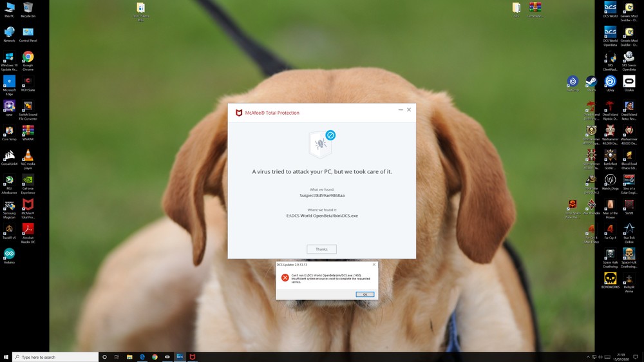Select the Switch Sound File Converter icon
Viewport: 644px width, 362px height.
(x=28, y=111)
